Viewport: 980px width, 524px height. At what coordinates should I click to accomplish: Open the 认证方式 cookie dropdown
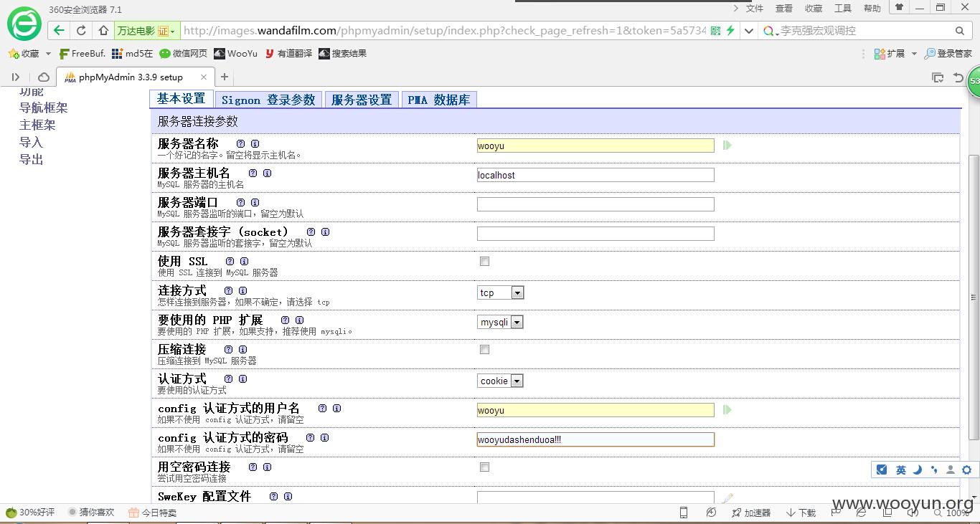pos(501,381)
